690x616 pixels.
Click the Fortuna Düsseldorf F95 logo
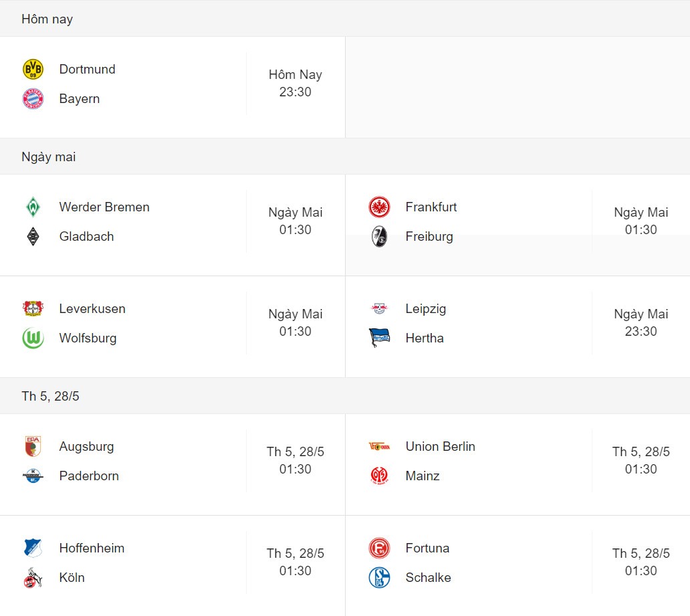[x=379, y=548]
